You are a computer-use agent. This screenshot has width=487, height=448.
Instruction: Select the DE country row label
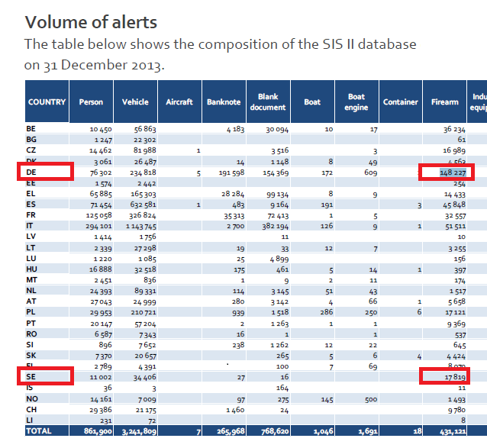(32, 173)
